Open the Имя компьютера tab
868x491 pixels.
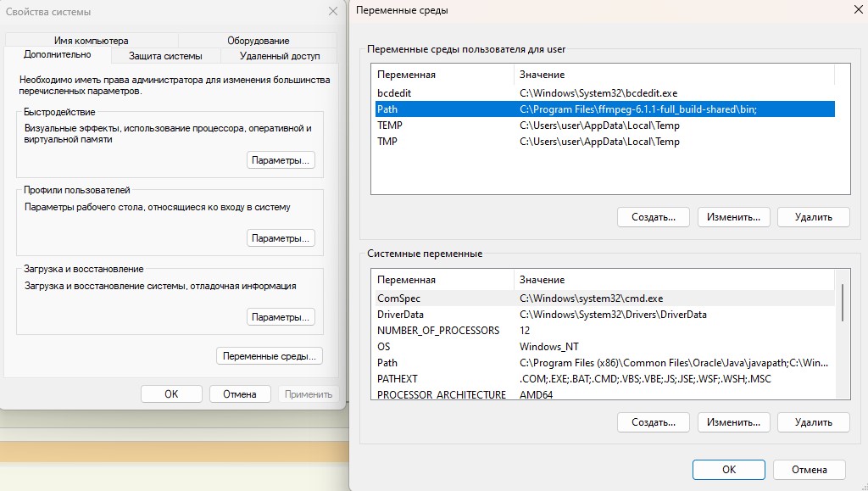click(91, 40)
